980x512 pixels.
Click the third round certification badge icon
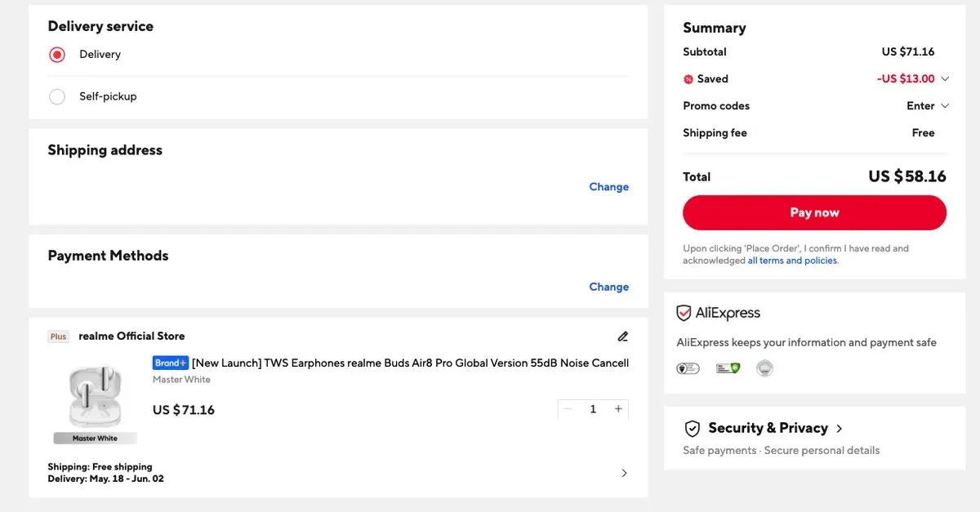coord(764,368)
